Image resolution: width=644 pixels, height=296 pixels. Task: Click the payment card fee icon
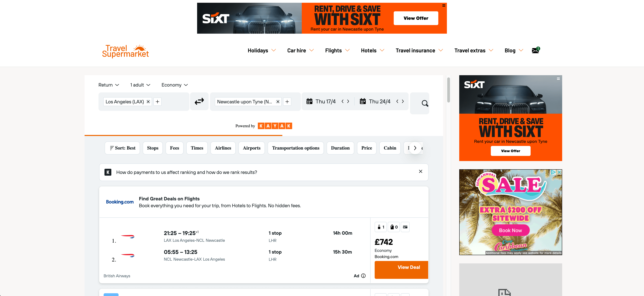pos(405,227)
